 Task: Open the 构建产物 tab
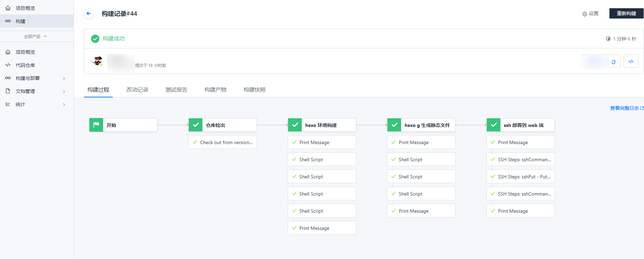(x=215, y=90)
